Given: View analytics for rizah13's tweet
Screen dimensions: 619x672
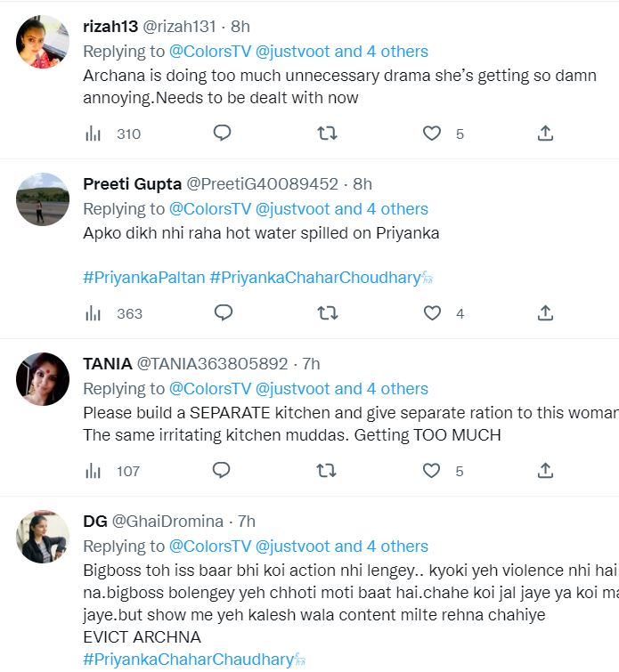Looking at the screenshot, I should pyautogui.click(x=93, y=134).
